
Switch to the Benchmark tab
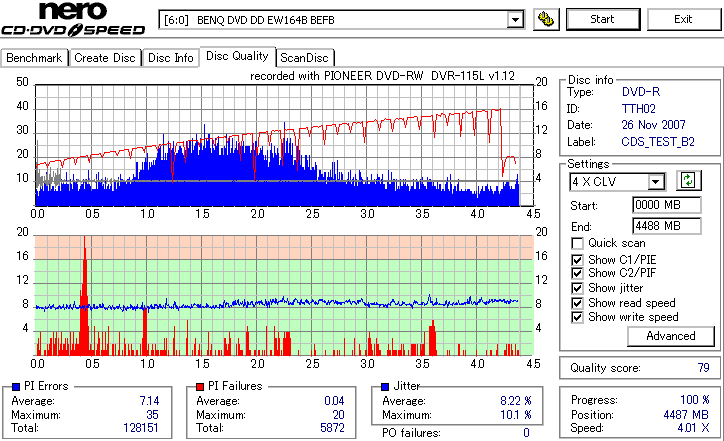pos(34,58)
